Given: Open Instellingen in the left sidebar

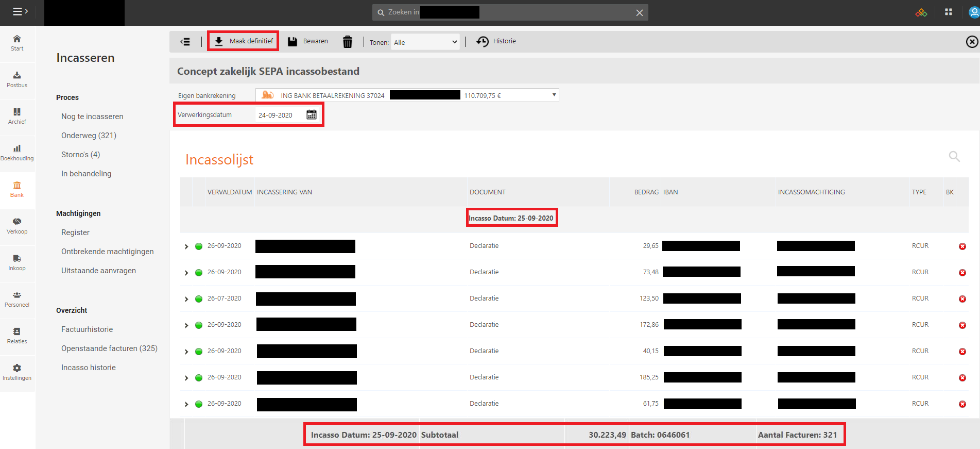Looking at the screenshot, I should (17, 372).
